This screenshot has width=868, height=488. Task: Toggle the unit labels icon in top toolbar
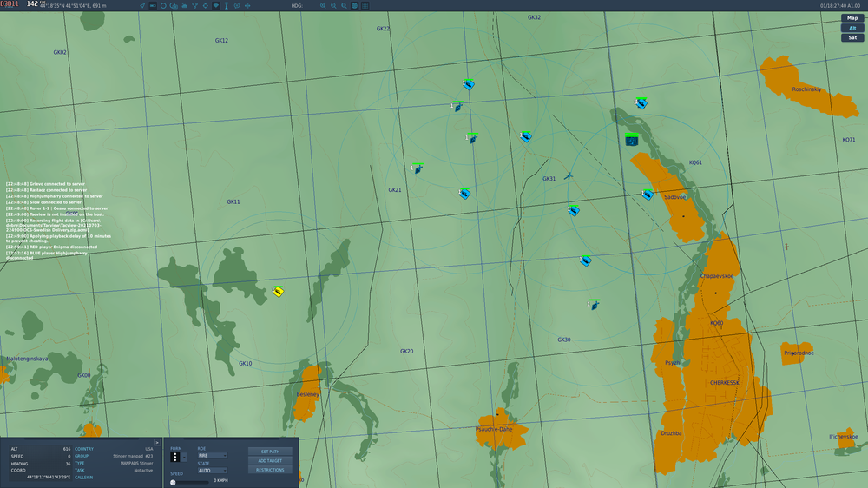point(153,5)
